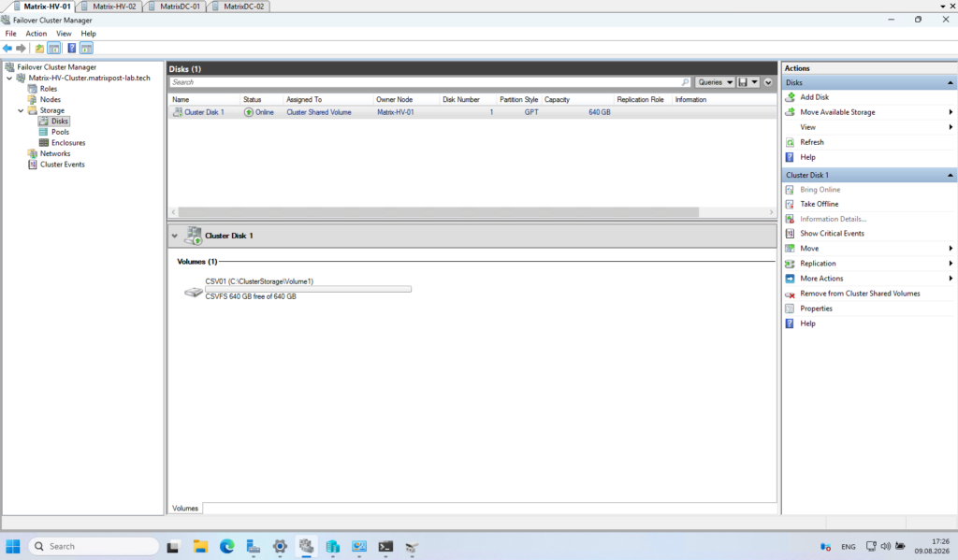Open the Help menu
958x560 pixels.
coord(89,34)
